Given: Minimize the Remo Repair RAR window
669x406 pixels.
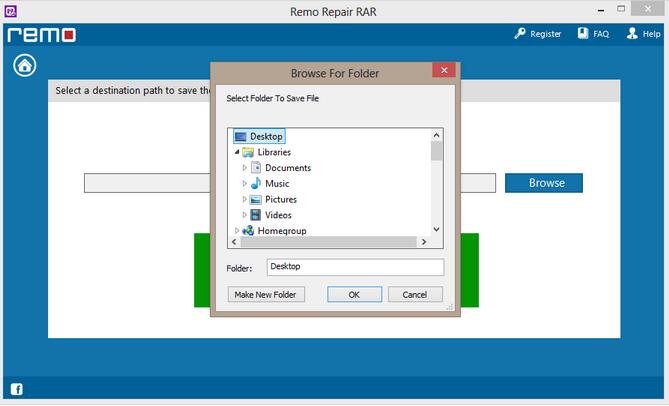Looking at the screenshot, I should (601, 10).
